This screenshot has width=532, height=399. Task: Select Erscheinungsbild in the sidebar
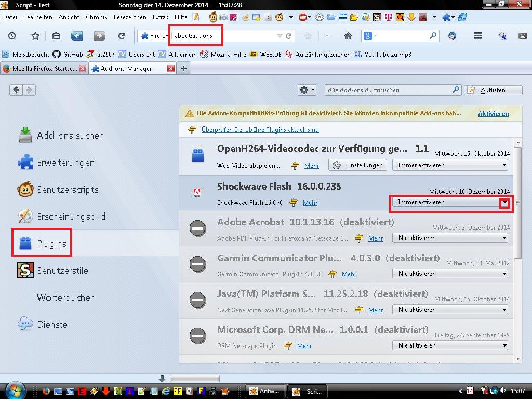61,217
